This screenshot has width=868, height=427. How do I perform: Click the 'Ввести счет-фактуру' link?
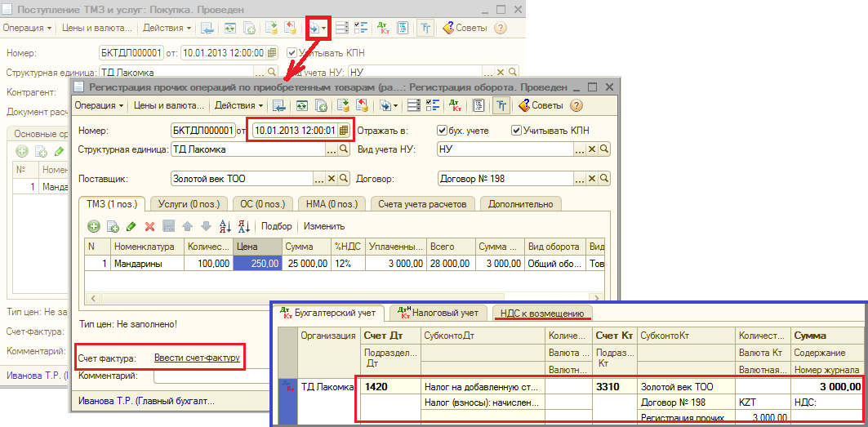[197, 358]
